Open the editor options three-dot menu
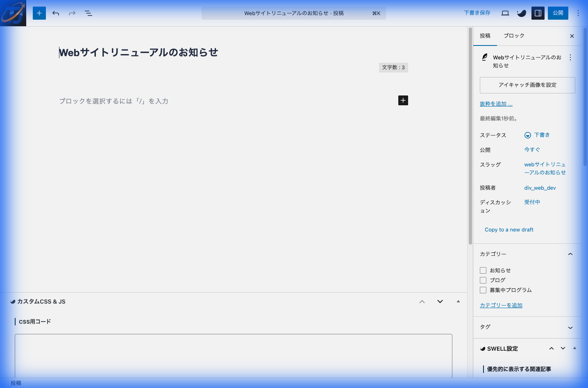Image resolution: width=588 pixels, height=388 pixels. [578, 13]
